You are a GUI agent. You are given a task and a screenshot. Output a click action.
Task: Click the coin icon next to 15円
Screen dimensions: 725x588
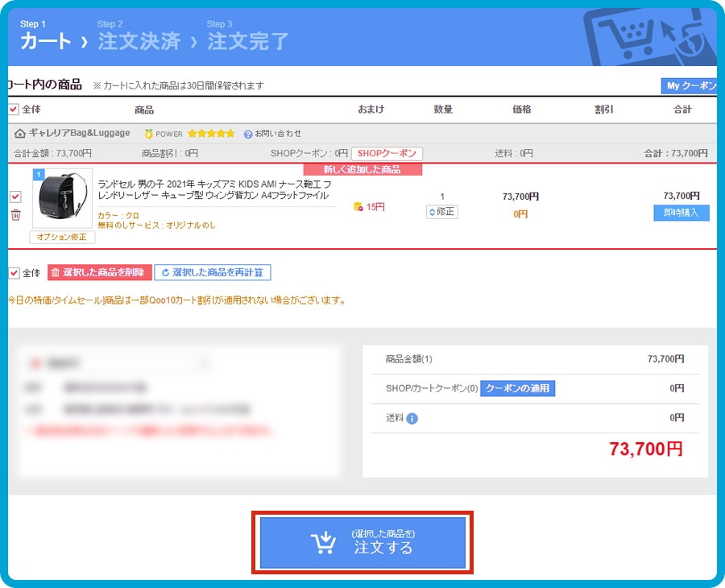click(358, 207)
